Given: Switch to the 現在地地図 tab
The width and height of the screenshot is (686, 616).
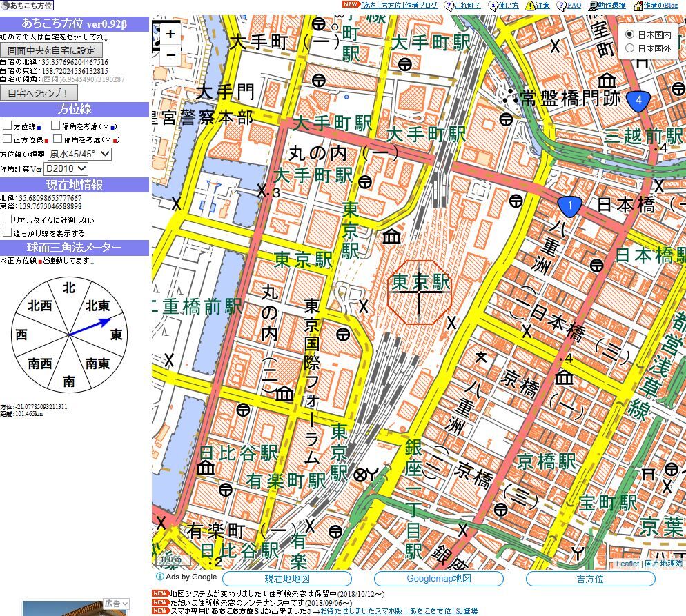Looking at the screenshot, I should [x=287, y=578].
